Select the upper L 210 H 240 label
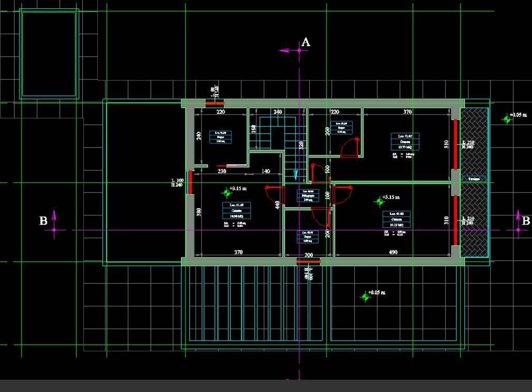Screen dimensions: 532x392 tap(468, 144)
